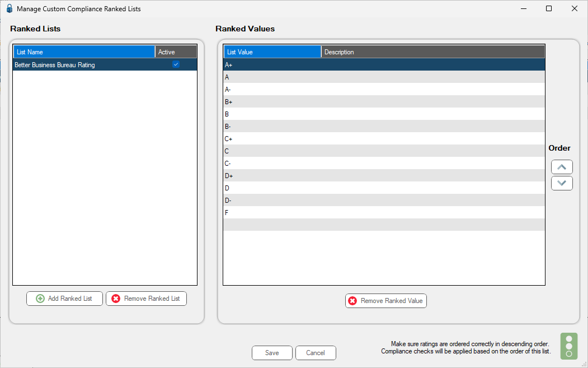
Task: Click the empty new row below F
Action: (384, 225)
